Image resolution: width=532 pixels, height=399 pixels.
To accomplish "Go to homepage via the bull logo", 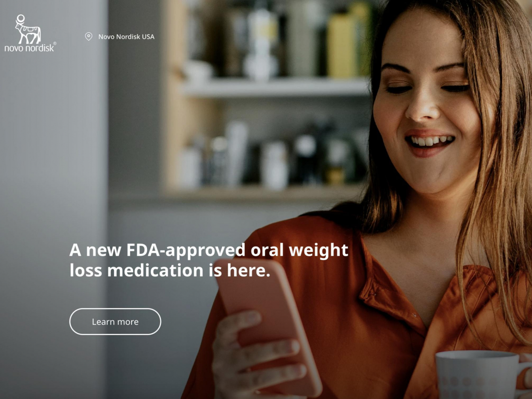I will 28,29.
